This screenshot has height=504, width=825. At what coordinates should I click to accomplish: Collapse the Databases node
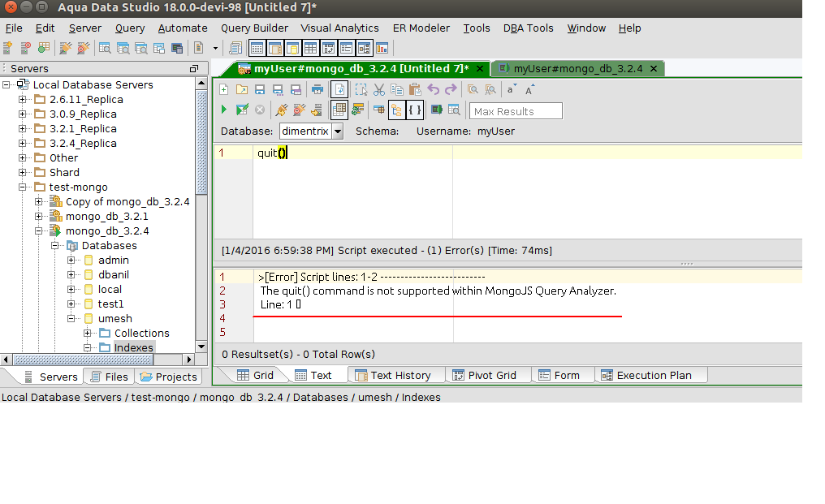[x=54, y=246]
